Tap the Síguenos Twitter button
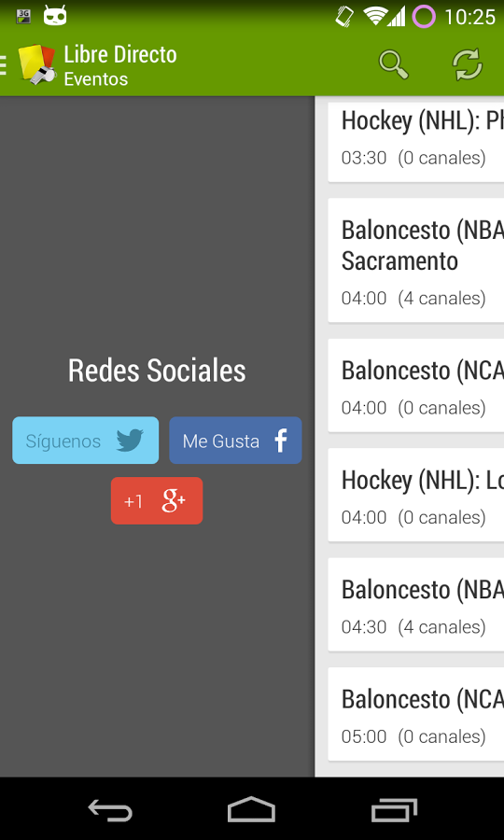The width and height of the screenshot is (504, 840). click(x=85, y=441)
